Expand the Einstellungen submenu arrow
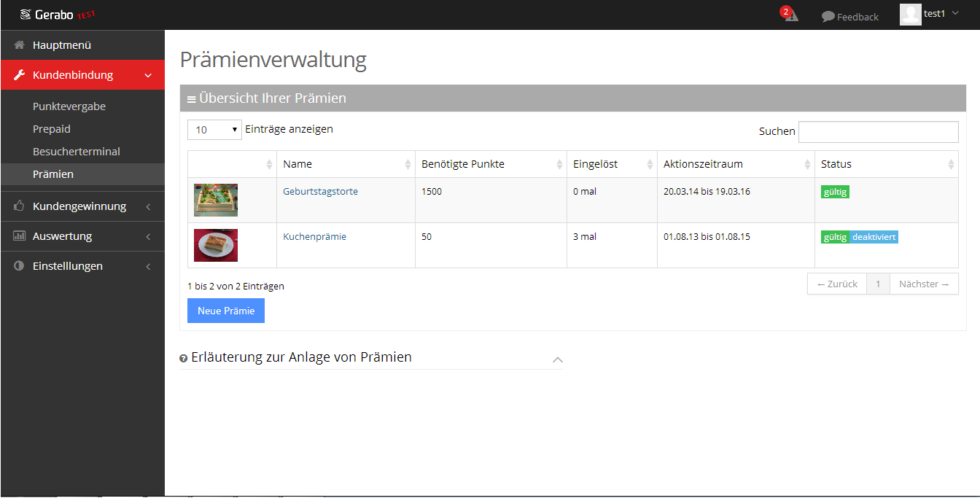 [x=148, y=267]
